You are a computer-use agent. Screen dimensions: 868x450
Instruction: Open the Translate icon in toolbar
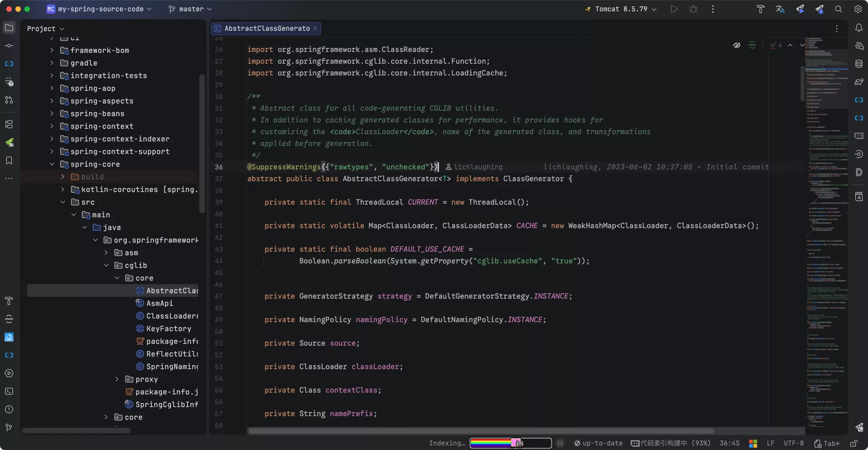coord(780,9)
